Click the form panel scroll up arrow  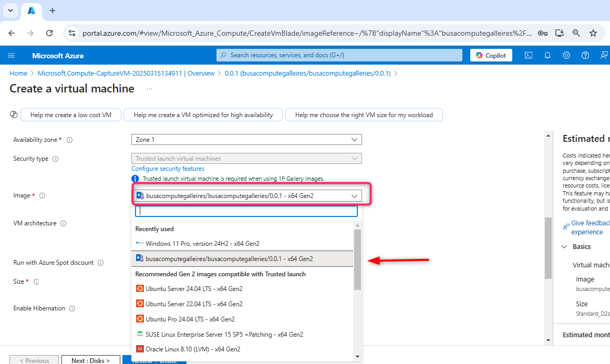pyautogui.click(x=548, y=136)
